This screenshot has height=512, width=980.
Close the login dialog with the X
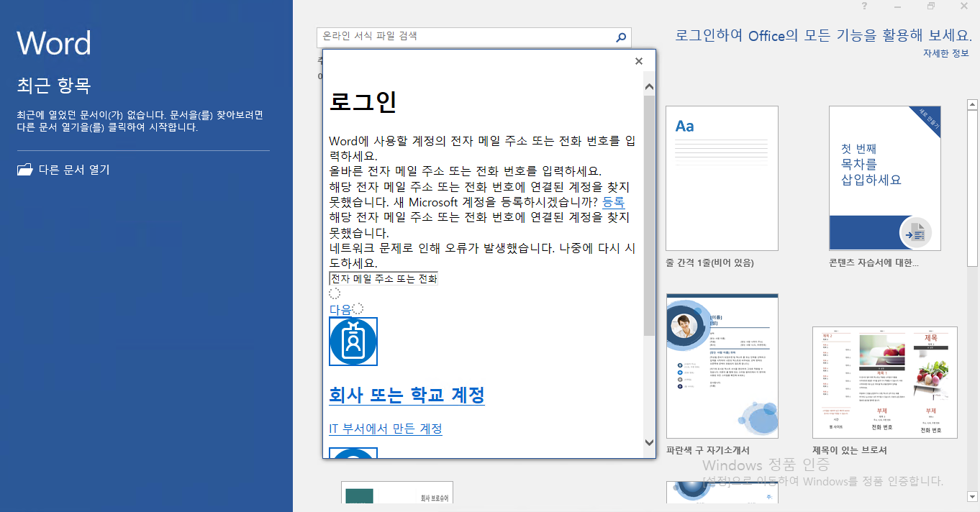pyautogui.click(x=639, y=61)
